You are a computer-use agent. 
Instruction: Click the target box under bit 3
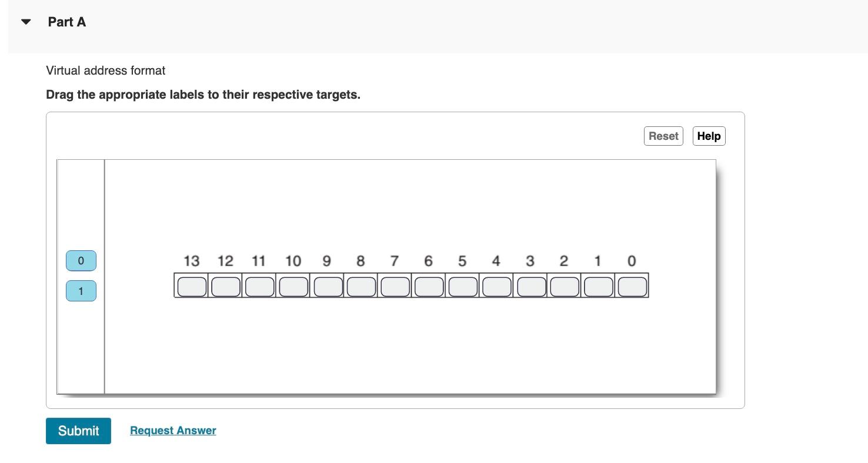point(531,287)
